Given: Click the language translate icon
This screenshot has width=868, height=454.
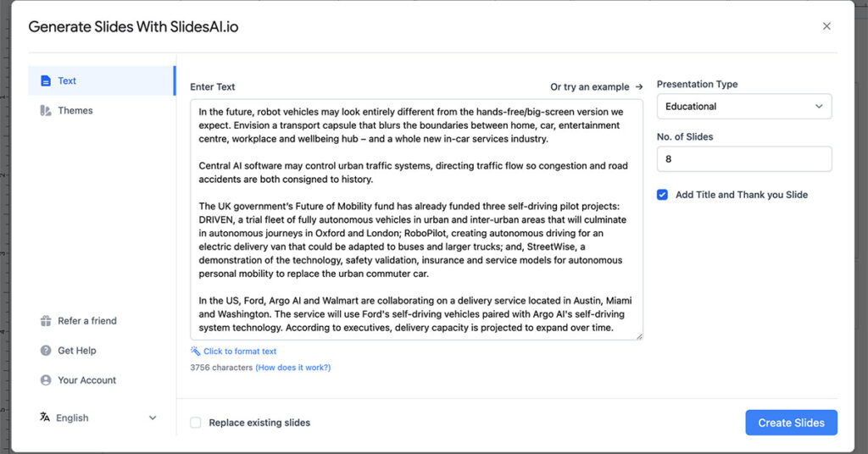Looking at the screenshot, I should click(45, 418).
